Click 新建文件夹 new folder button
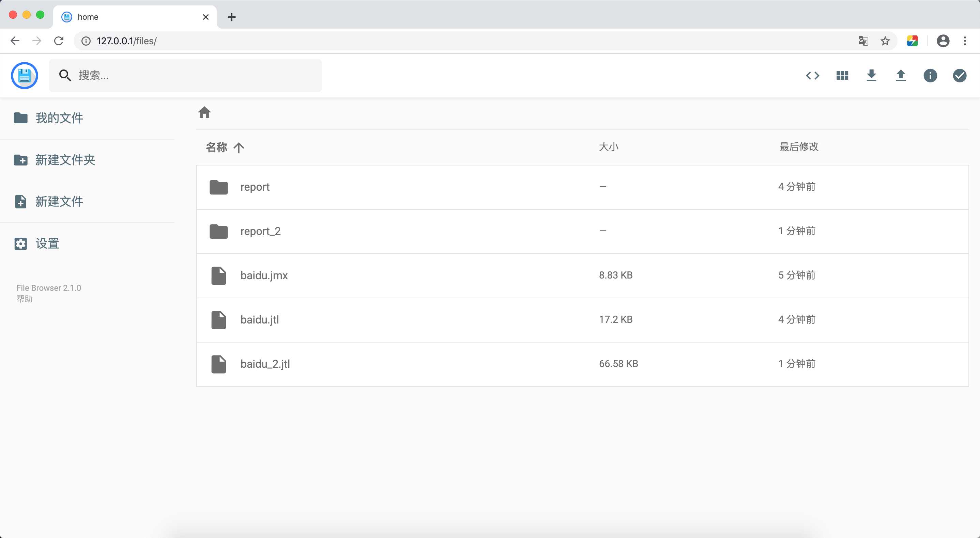This screenshot has width=980, height=538. pyautogui.click(x=55, y=160)
